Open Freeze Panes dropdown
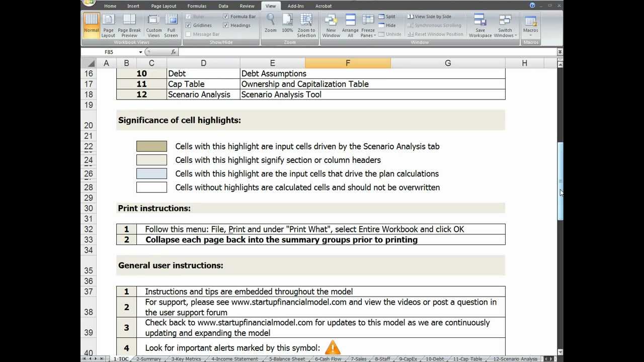This screenshot has width=644, height=362. pos(368,25)
